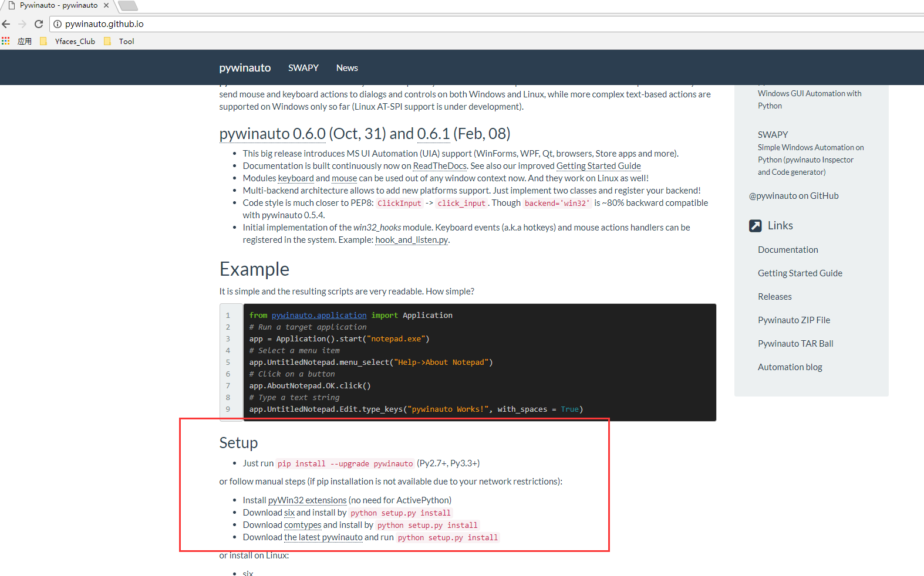Image resolution: width=924 pixels, height=576 pixels.
Task: Open the mouse module link
Action: click(x=345, y=178)
